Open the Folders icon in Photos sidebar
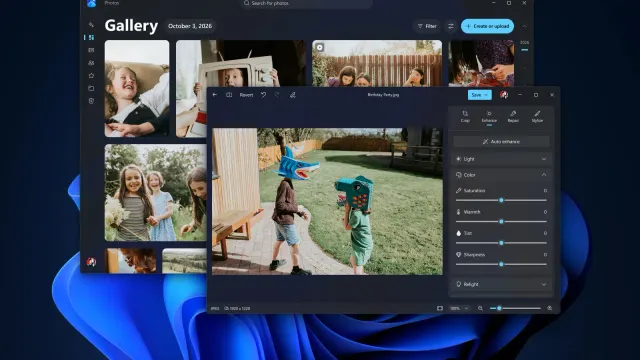This screenshot has height=360, width=640. pyautogui.click(x=91, y=88)
